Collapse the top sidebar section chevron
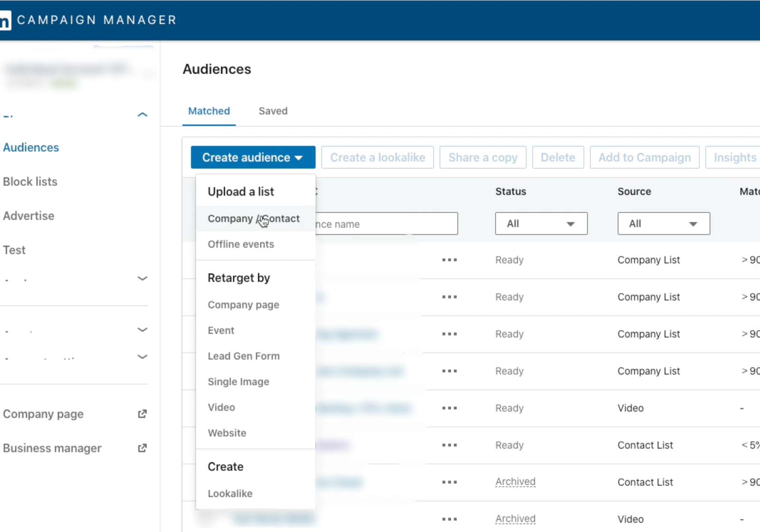Image resolution: width=760 pixels, height=532 pixels. [142, 114]
